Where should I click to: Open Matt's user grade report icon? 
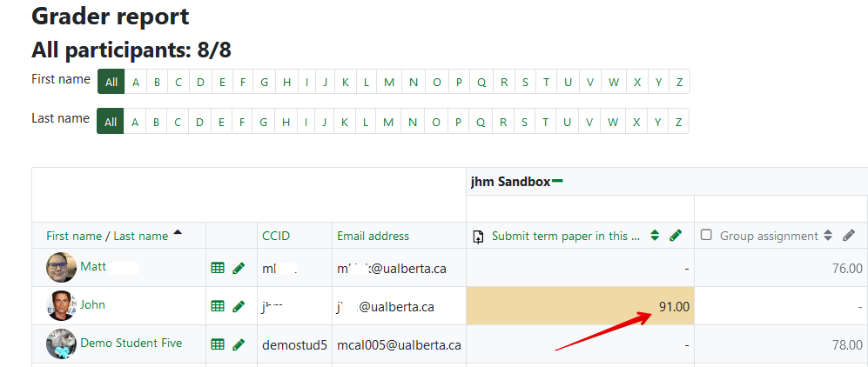pos(218,269)
